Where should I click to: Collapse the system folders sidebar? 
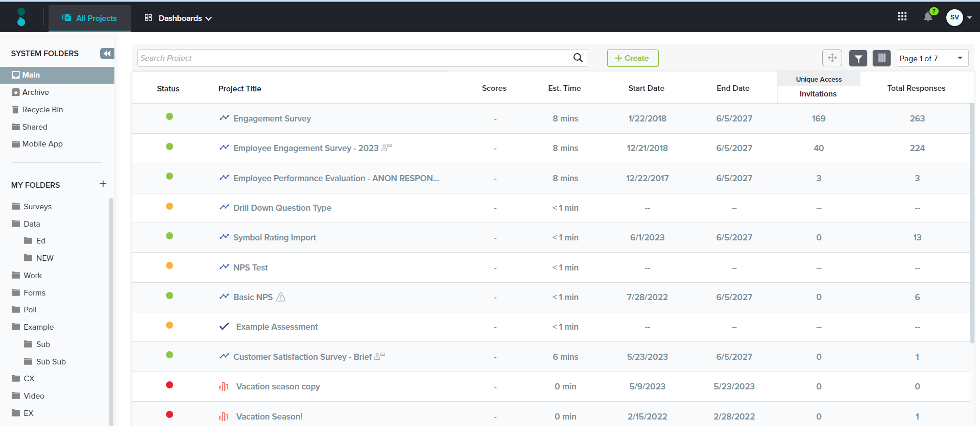[107, 54]
